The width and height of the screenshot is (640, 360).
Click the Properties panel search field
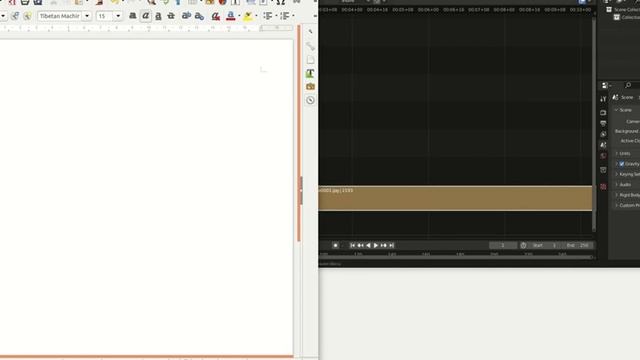pos(632,85)
